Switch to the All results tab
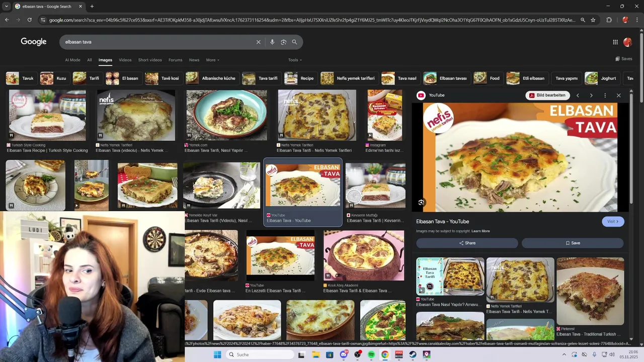This screenshot has height=362, width=644. (x=90, y=60)
